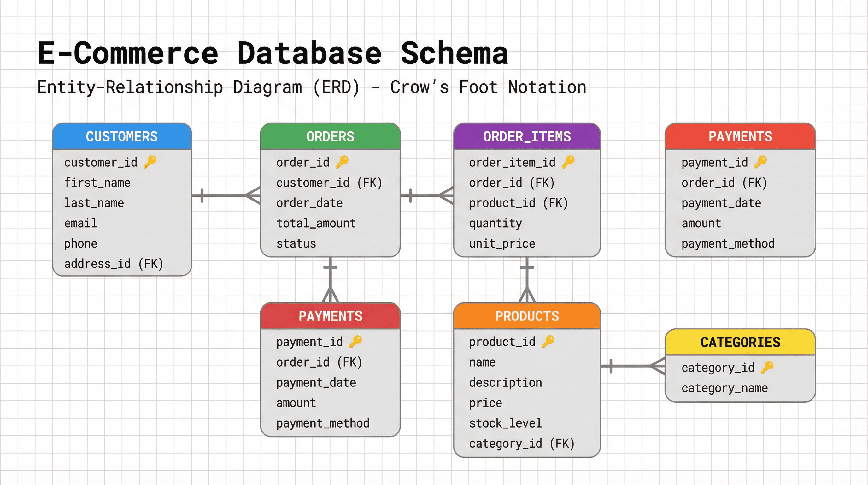Click the green ORDERS table header

click(x=331, y=137)
